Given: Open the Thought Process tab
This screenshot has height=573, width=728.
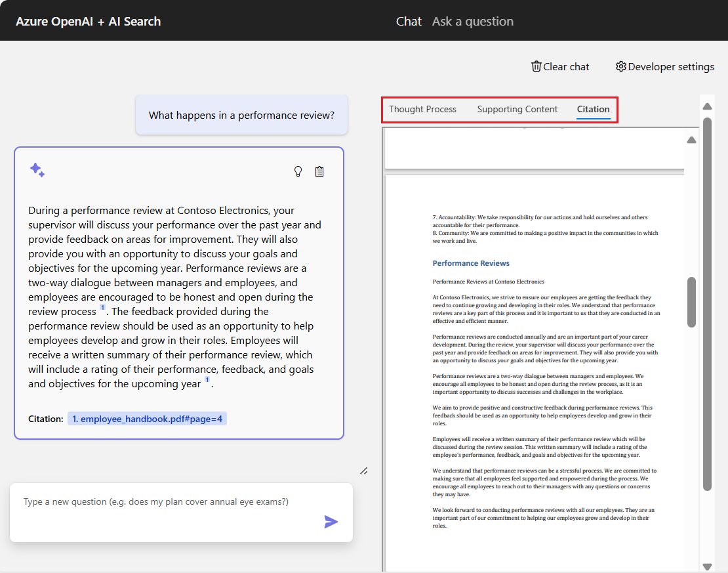Looking at the screenshot, I should (422, 109).
